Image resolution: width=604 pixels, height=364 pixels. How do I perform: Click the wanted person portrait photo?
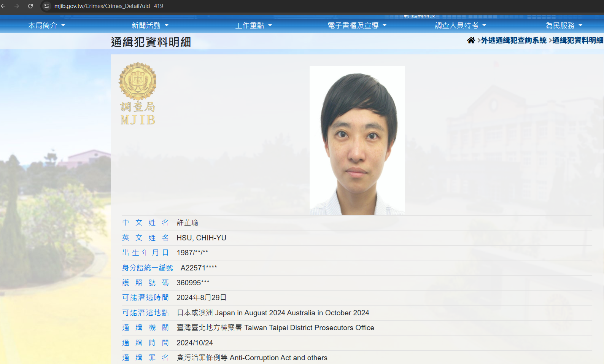tap(357, 140)
